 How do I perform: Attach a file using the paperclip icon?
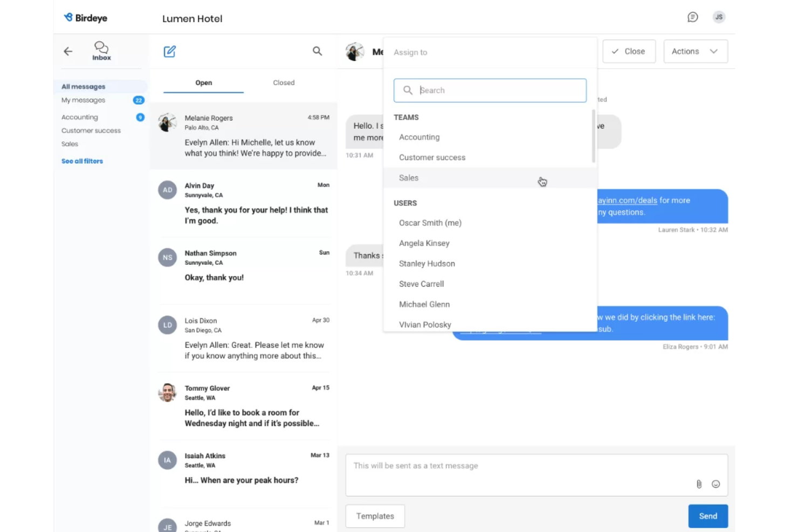[699, 484]
